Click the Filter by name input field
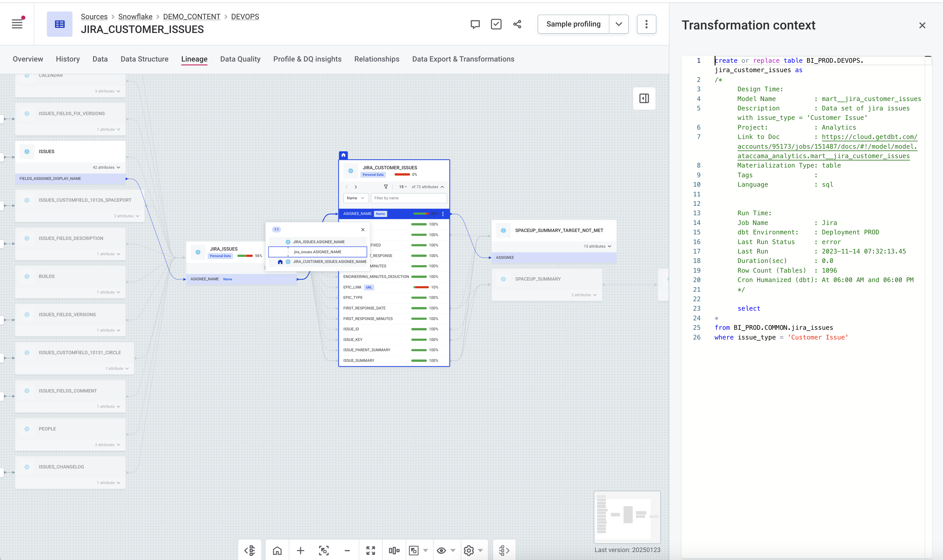943x560 pixels. 409,198
